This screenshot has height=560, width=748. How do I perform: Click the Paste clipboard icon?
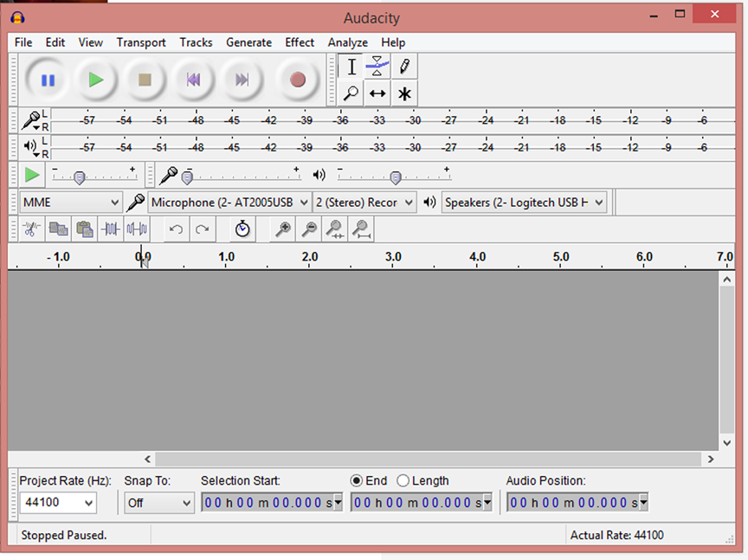tap(85, 229)
